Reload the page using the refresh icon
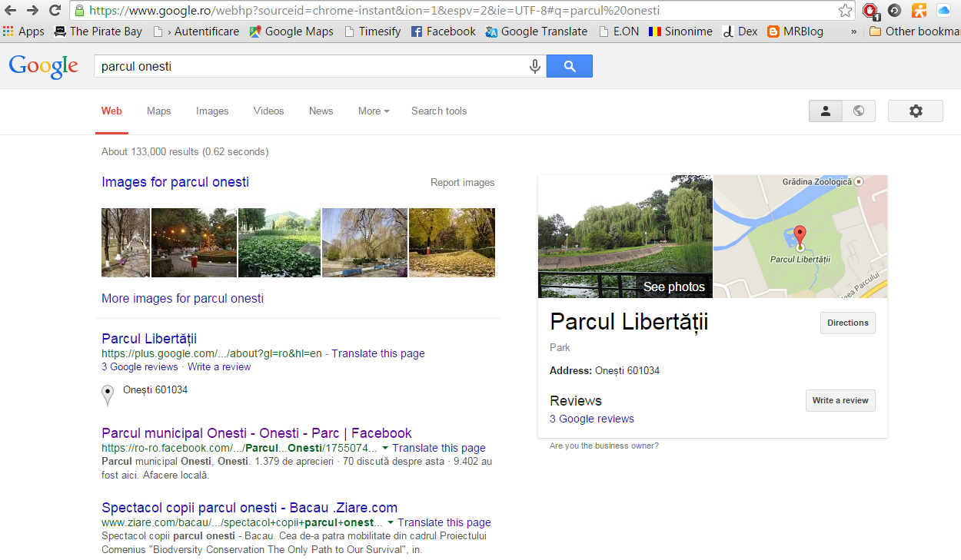961x560 pixels. coord(55,11)
